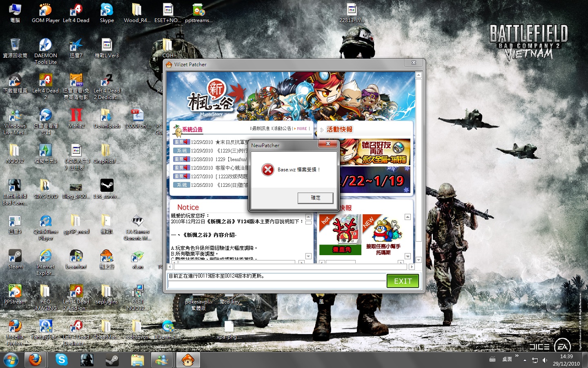588x368 pixels.
Task: Click the 活動快報 heading in the patcher
Action: [339, 129]
